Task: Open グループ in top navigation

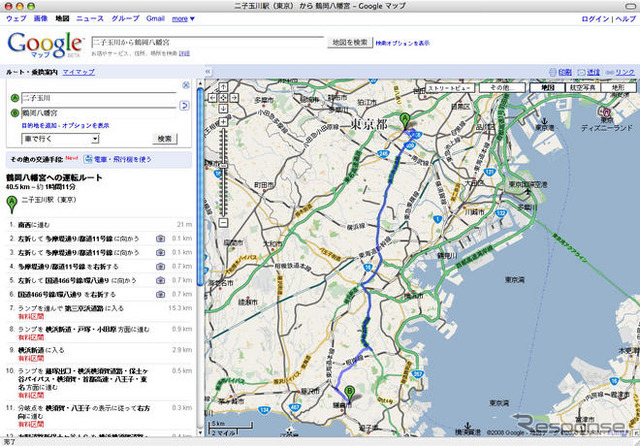Action: click(x=125, y=18)
